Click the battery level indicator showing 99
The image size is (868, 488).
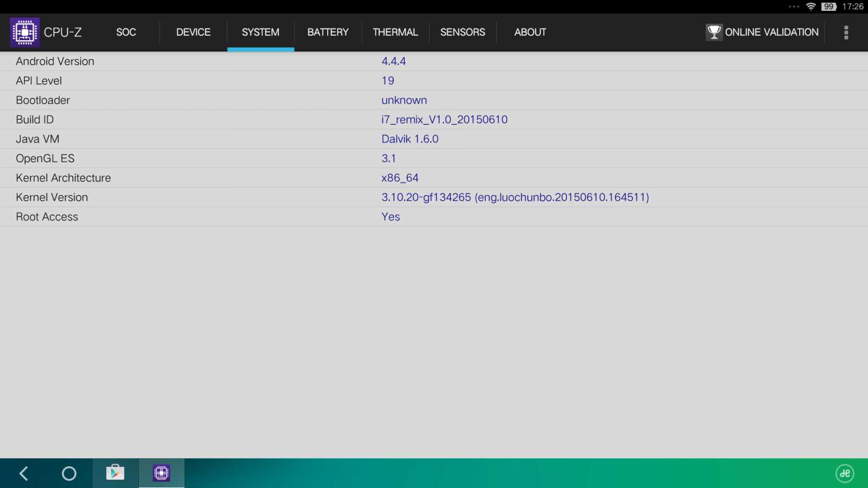(829, 7)
